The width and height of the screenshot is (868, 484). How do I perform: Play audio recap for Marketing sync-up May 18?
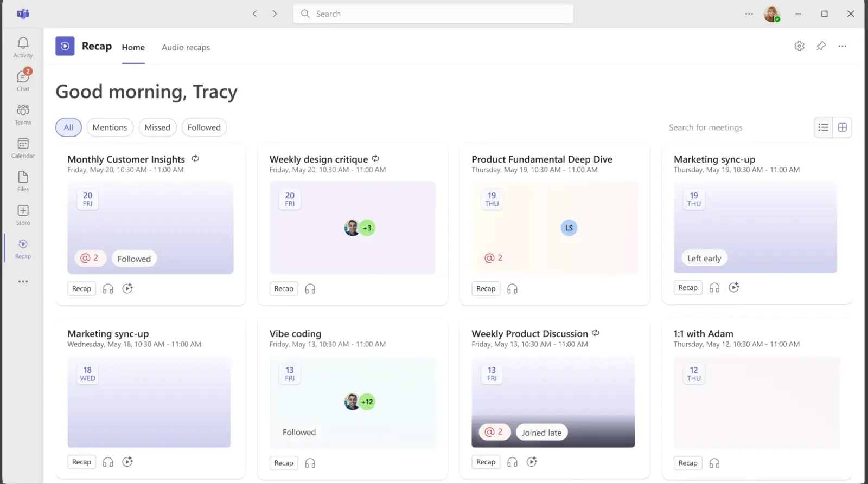click(x=108, y=462)
